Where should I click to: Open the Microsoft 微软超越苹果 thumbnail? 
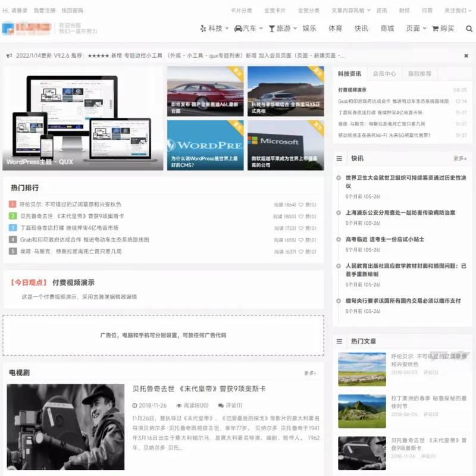pyautogui.click(x=286, y=145)
